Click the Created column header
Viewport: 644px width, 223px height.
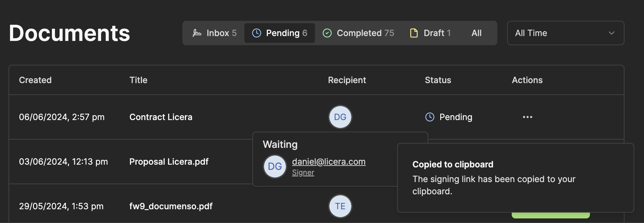(35, 80)
